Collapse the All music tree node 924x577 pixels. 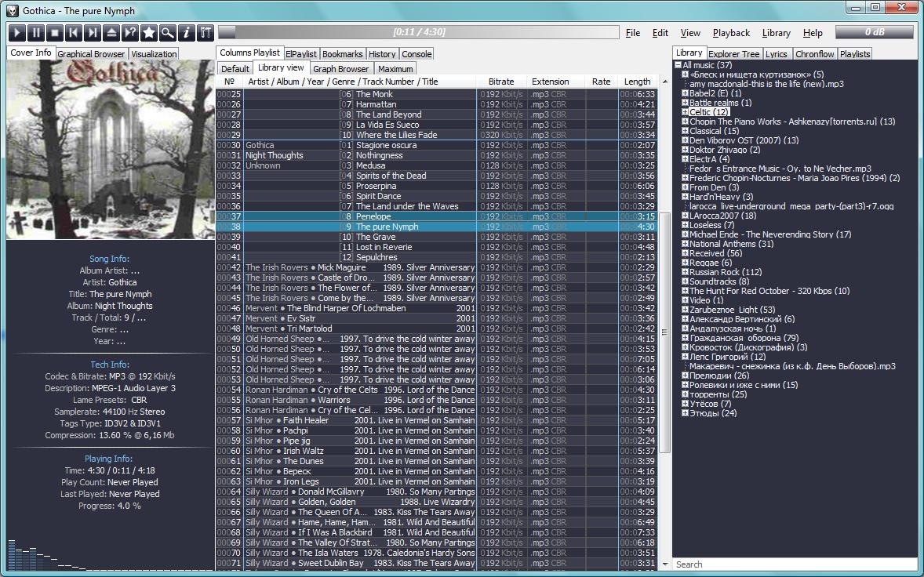[x=678, y=65]
